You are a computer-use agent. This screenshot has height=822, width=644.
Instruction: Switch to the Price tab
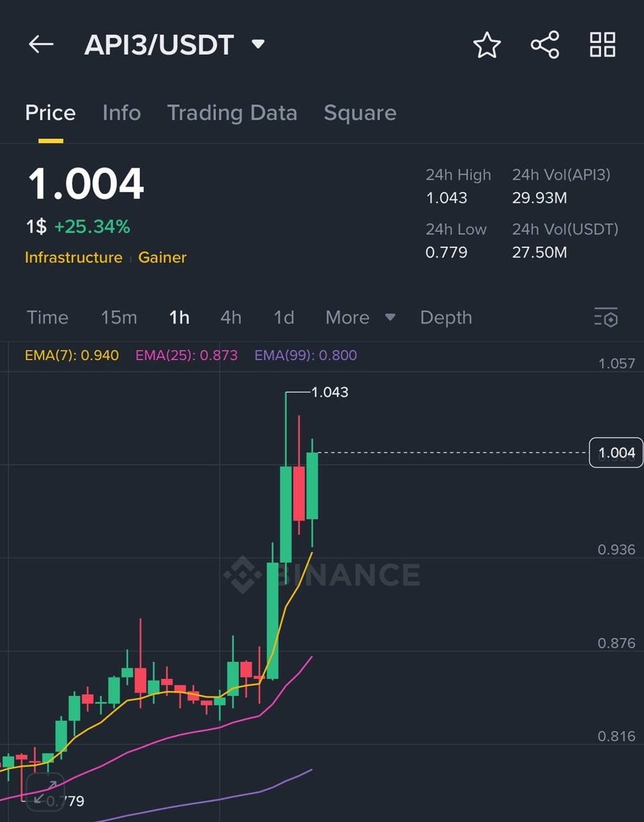(x=51, y=112)
